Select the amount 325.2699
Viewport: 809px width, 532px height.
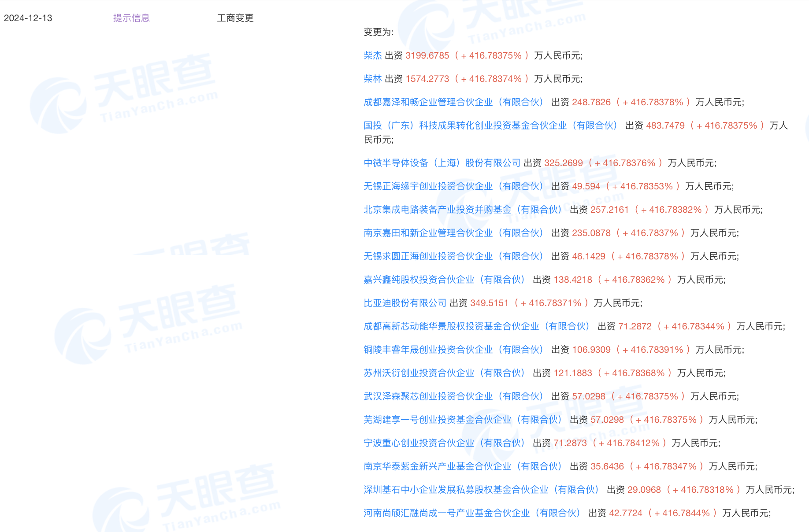point(564,163)
